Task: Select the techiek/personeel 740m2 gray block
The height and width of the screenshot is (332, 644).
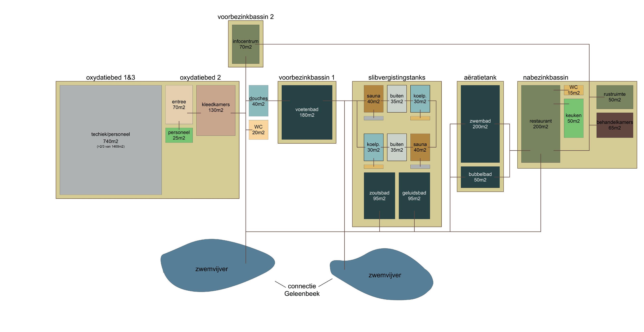Action: (110, 140)
